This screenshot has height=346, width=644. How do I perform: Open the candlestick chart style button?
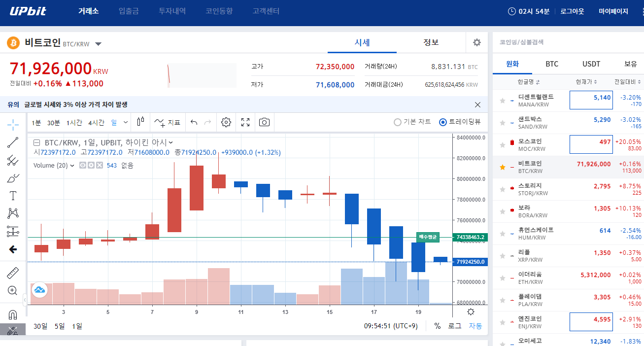(141, 122)
